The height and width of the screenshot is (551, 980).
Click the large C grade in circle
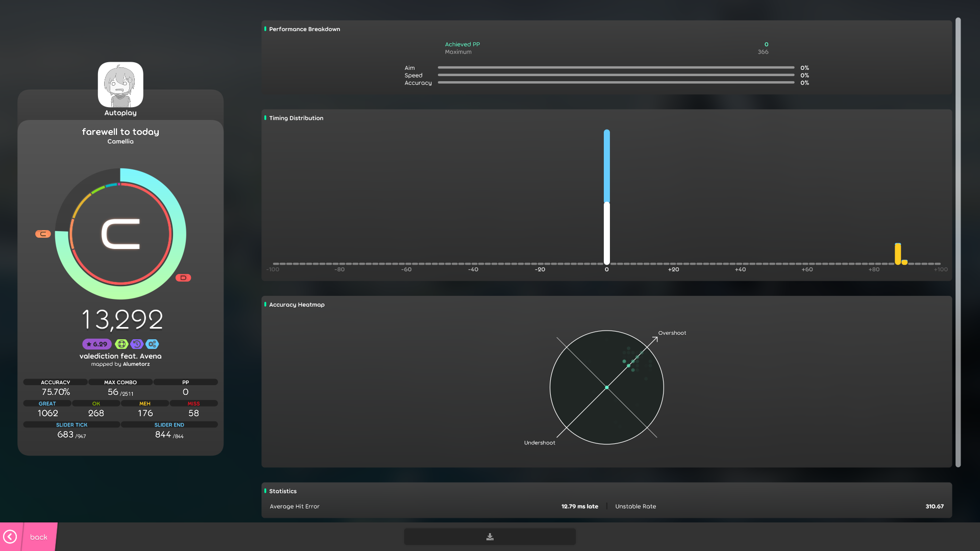tap(121, 234)
